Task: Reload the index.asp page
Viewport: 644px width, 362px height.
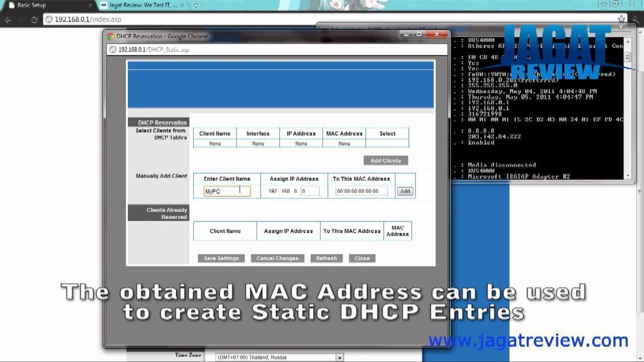Action: 34,20
